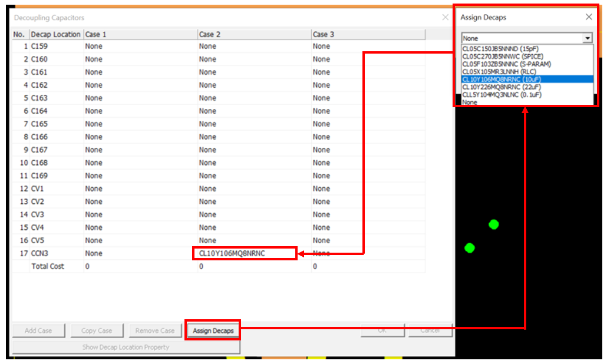The height and width of the screenshot is (364, 607).
Task: Select CL10Y106MQ8NRNC (10uF) from list
Action: click(x=502, y=79)
